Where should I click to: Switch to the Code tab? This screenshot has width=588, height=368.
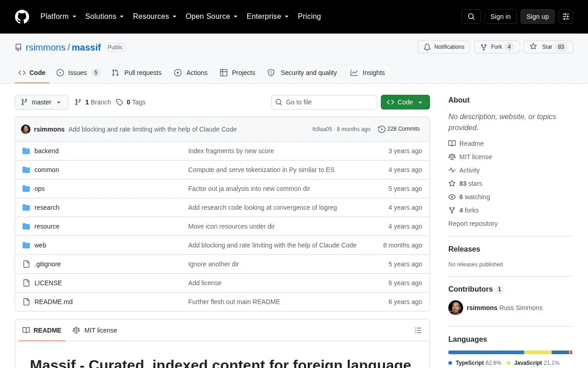[32, 73]
